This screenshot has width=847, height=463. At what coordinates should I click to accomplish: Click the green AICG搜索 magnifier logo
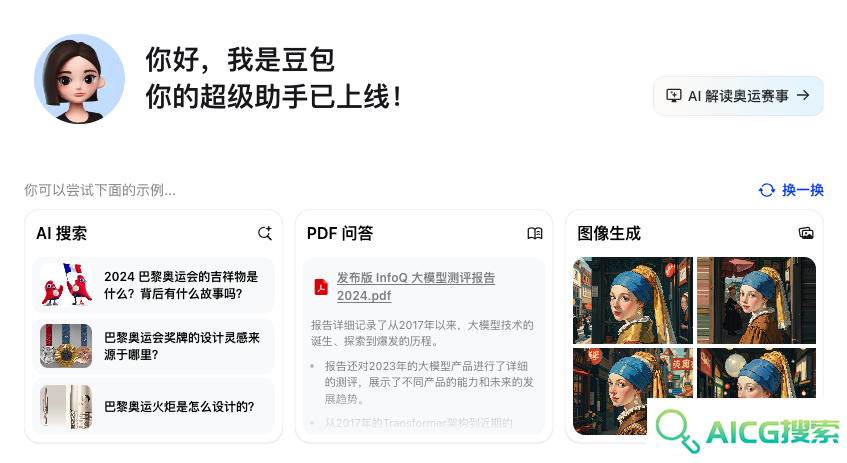click(x=678, y=431)
